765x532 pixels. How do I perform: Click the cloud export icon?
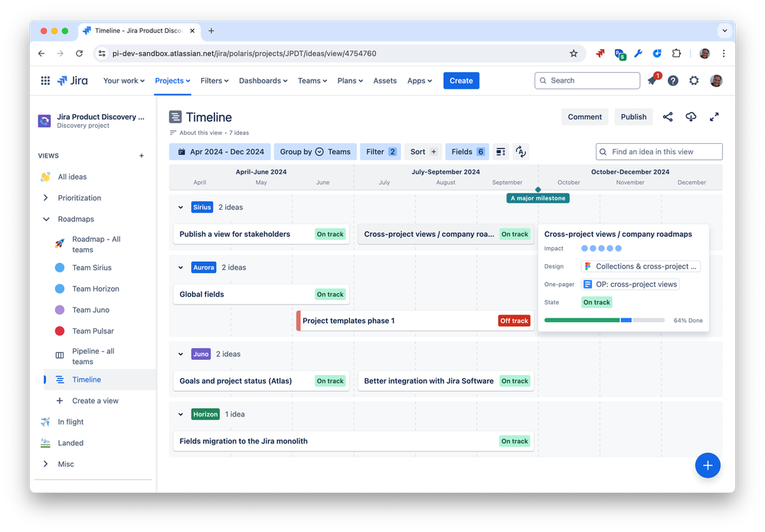click(691, 116)
